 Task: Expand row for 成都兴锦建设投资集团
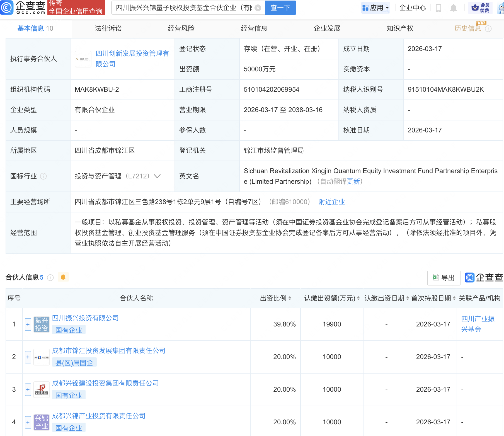tap(28, 390)
